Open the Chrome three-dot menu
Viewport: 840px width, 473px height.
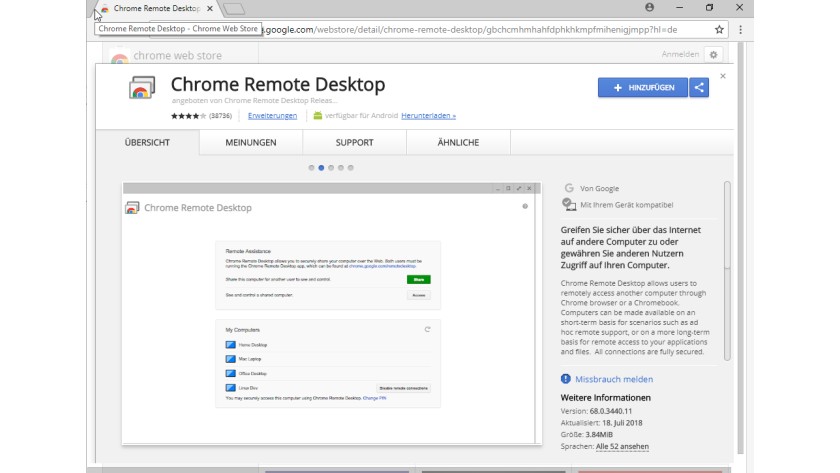(x=740, y=29)
